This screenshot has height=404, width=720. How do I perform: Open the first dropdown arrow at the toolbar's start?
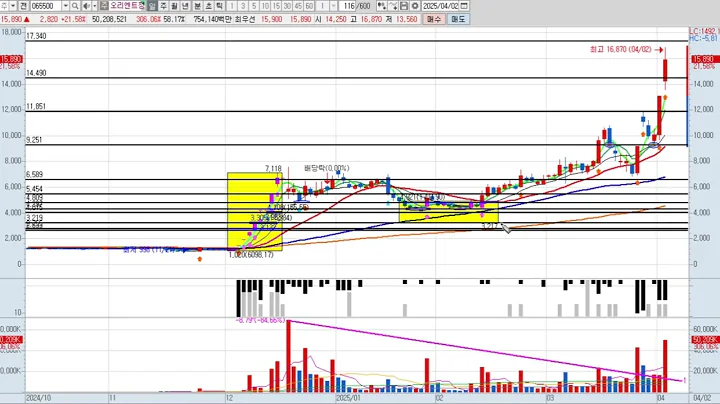[13, 6]
